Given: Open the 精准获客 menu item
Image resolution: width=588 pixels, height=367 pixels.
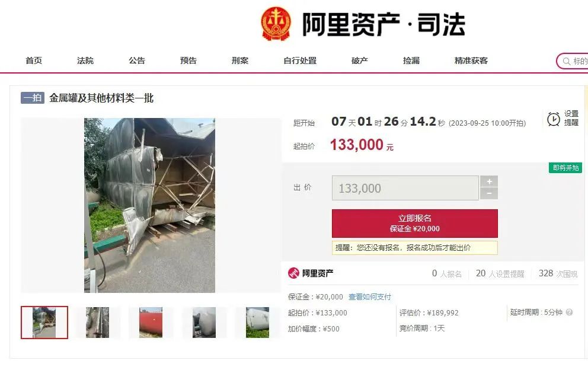Looking at the screenshot, I should 471,60.
